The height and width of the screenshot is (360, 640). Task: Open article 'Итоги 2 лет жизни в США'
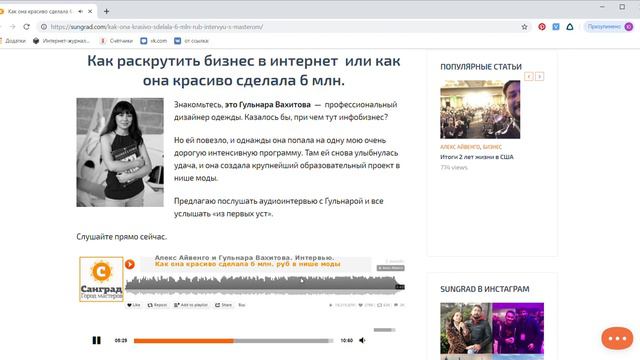coord(477,157)
